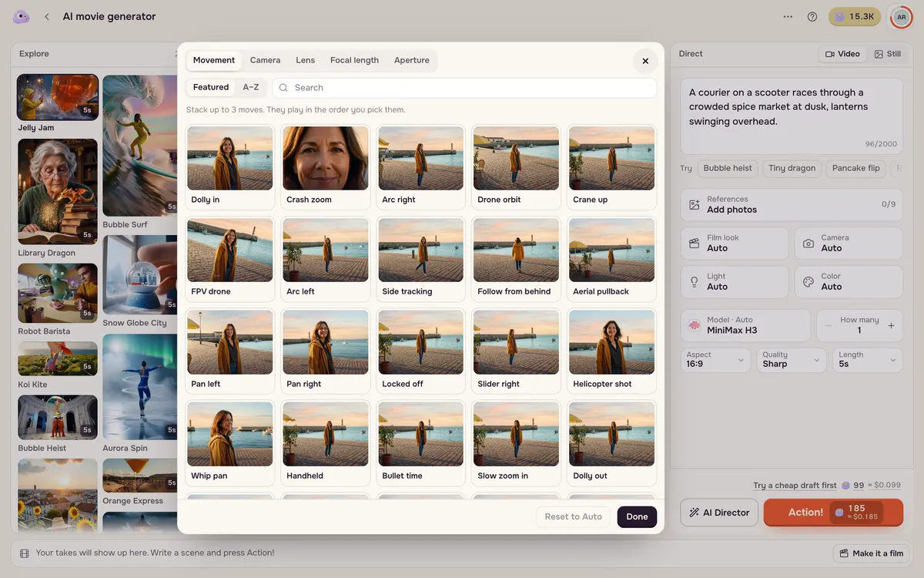This screenshot has height=578, width=924.
Task: Select the Whip pan movement
Action: tap(230, 443)
